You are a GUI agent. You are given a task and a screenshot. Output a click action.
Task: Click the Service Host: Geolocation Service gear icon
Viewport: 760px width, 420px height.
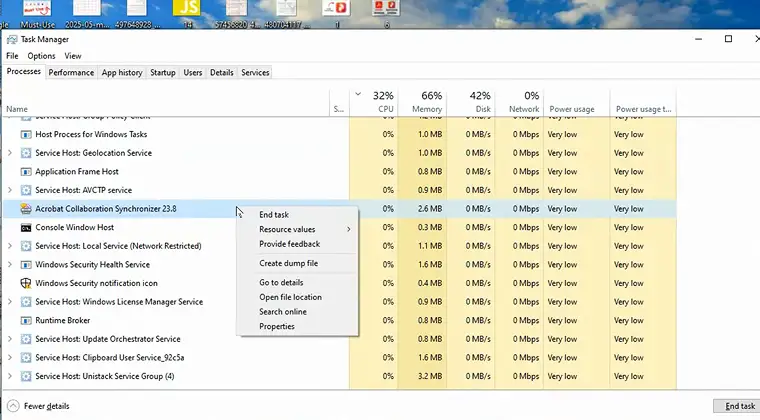(x=26, y=153)
